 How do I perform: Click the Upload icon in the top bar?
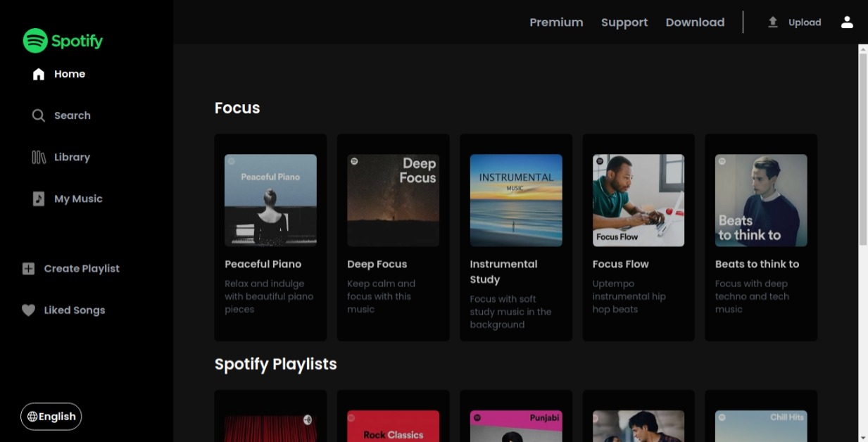772,21
